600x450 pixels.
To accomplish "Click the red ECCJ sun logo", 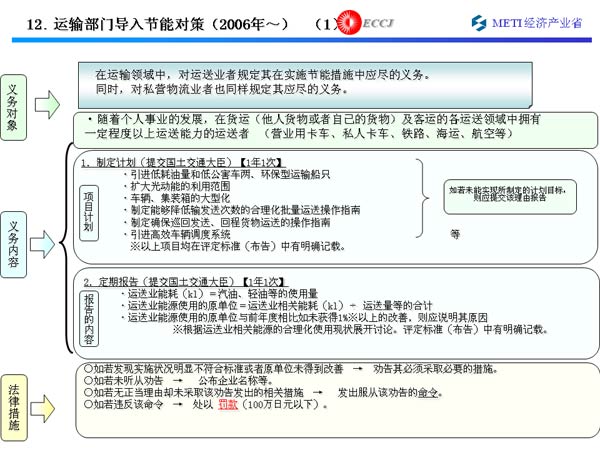I will (x=349, y=22).
